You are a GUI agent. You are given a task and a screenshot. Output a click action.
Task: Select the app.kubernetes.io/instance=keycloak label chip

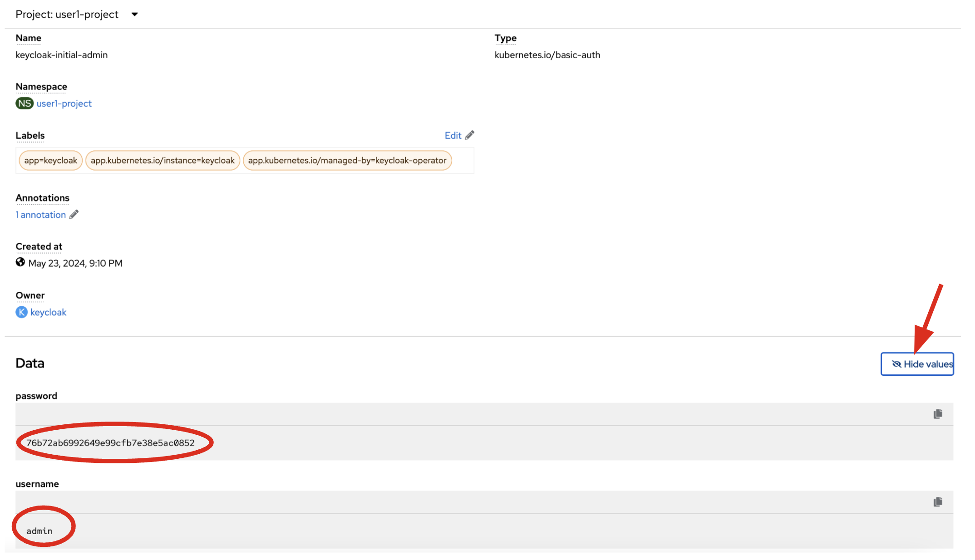point(162,161)
